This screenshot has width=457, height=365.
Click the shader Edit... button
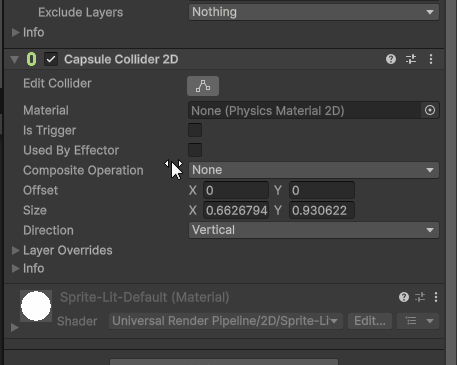(370, 321)
